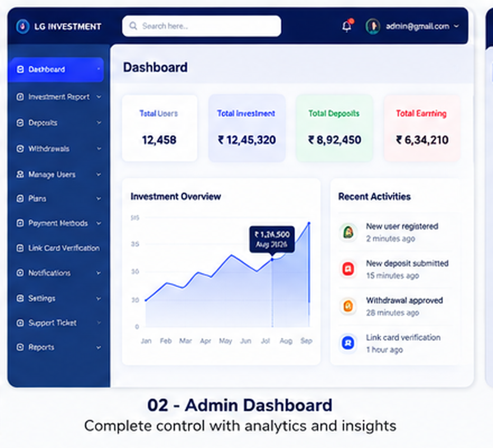Open the Investment Report menu label

(59, 97)
